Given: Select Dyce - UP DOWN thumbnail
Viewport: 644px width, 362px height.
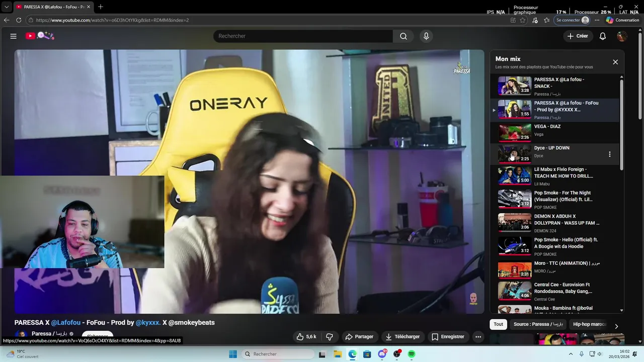Looking at the screenshot, I should tap(514, 154).
